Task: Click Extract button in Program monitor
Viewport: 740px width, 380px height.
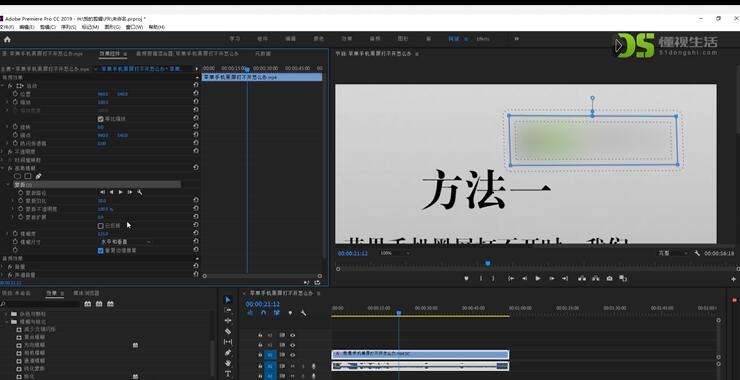Action: tap(596, 279)
